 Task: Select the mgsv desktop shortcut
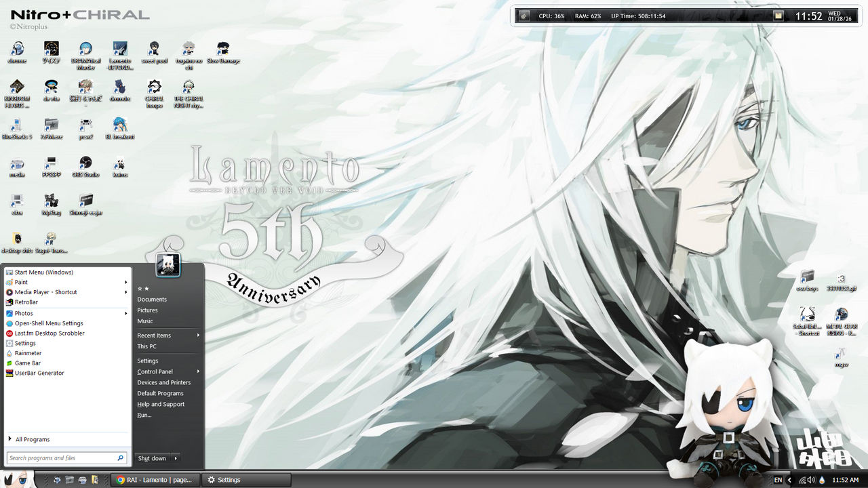click(x=842, y=357)
